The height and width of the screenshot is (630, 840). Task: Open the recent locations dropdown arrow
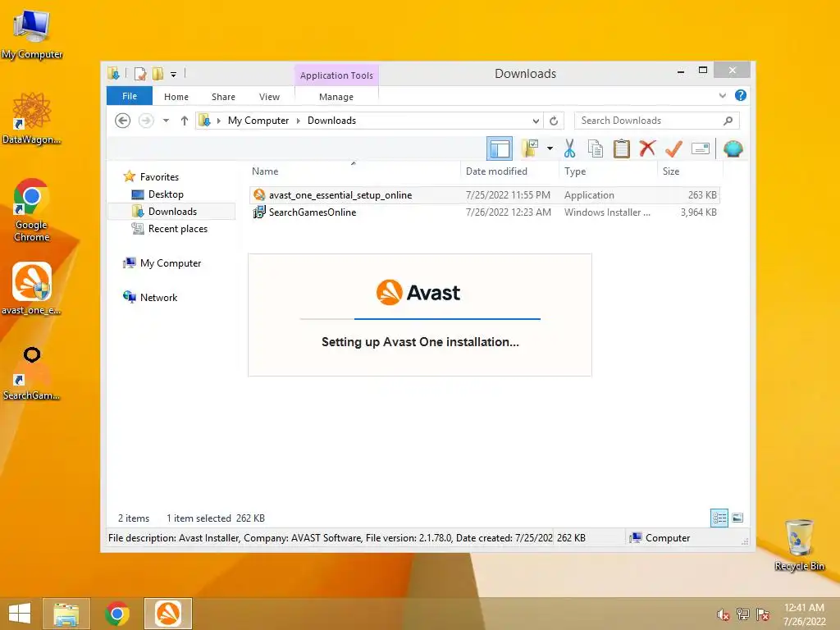point(166,121)
